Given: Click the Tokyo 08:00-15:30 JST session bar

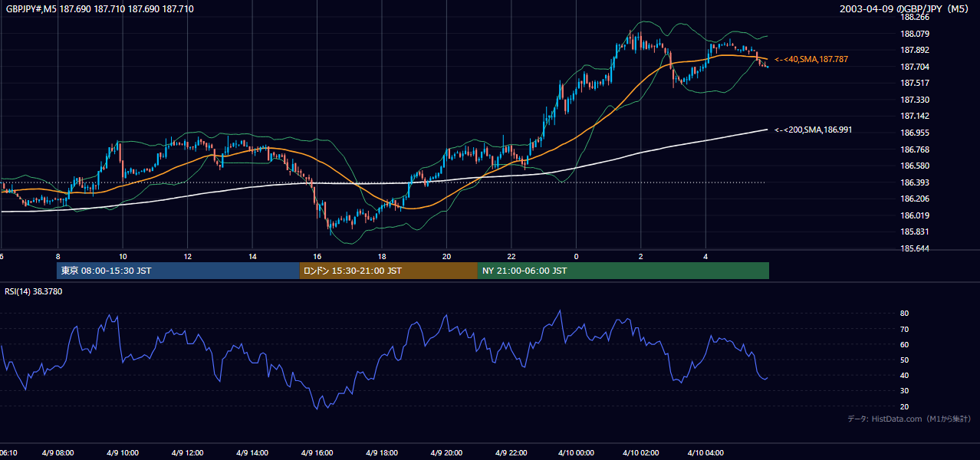Looking at the screenshot, I should (178, 271).
